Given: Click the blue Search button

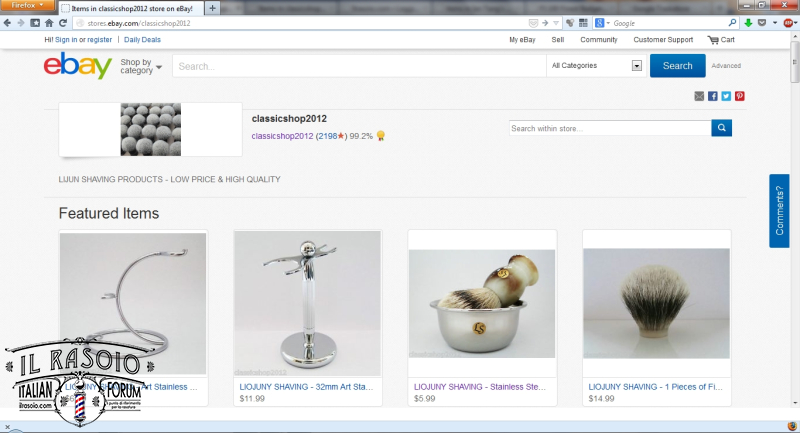Looking at the screenshot, I should pos(678,66).
